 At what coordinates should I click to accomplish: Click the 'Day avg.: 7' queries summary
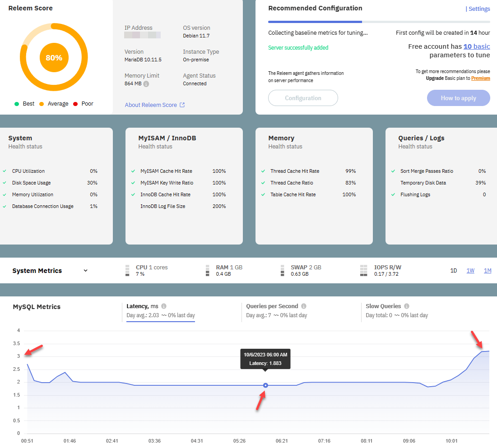[x=259, y=315]
